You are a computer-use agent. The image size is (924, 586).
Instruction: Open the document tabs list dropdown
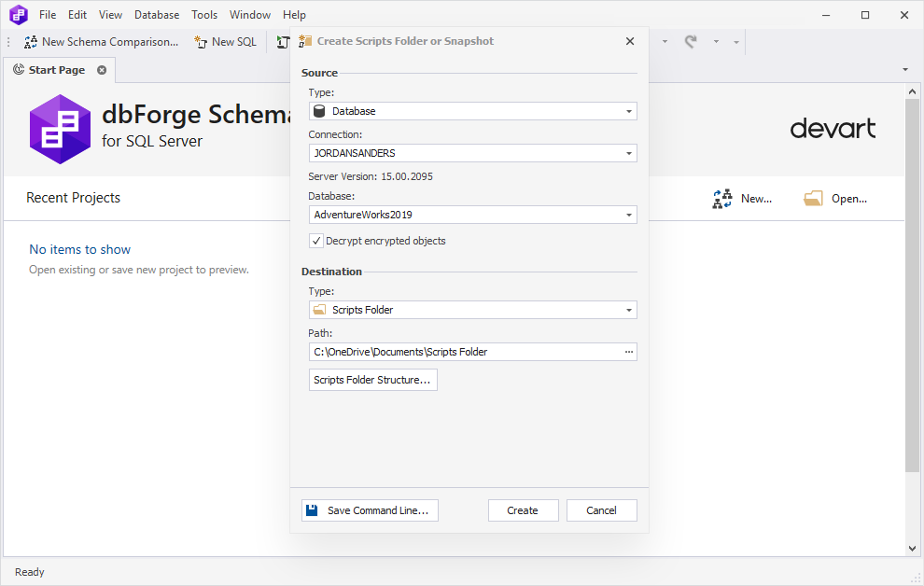pyautogui.click(x=905, y=69)
